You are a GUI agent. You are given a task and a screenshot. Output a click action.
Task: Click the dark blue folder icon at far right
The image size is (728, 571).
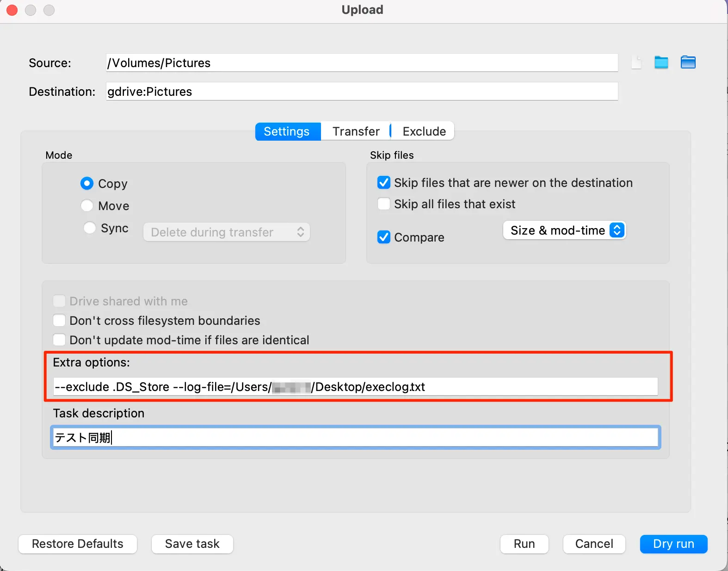(x=688, y=62)
